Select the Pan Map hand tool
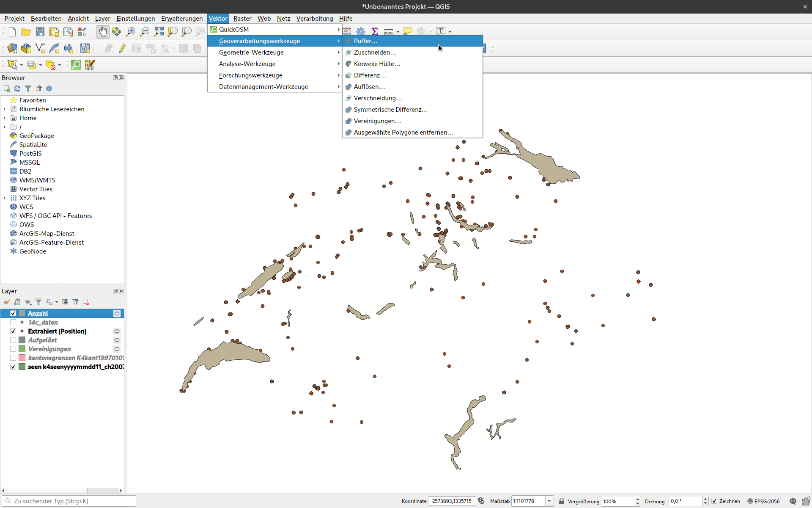The height and width of the screenshot is (508, 812). (x=103, y=32)
